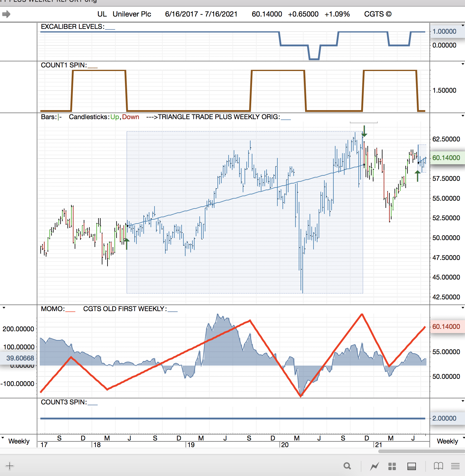Click the MOMO indicator label

[53, 309]
